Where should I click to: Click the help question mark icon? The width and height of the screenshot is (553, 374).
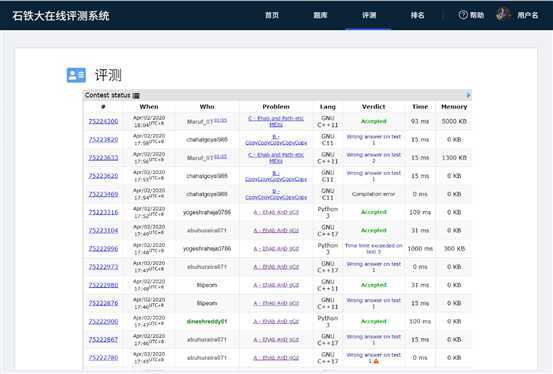click(463, 15)
